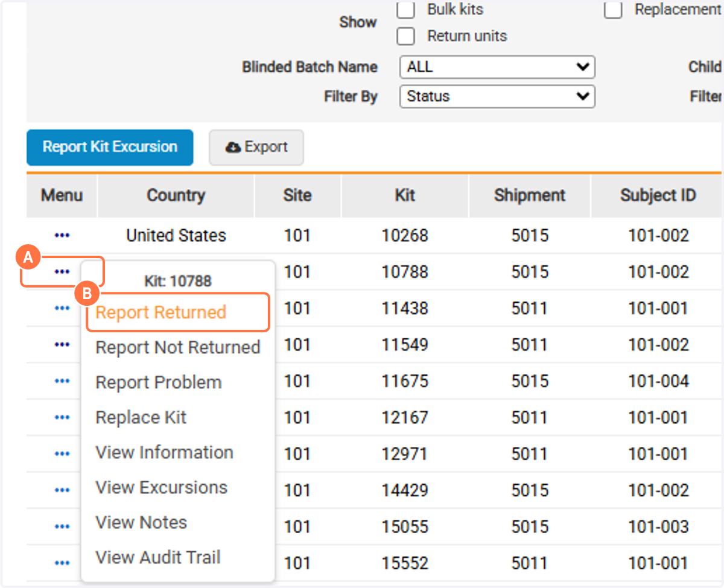Screen dimensions: 724x588
Task: Choose Report Not Returned menu entry
Action: (x=178, y=347)
